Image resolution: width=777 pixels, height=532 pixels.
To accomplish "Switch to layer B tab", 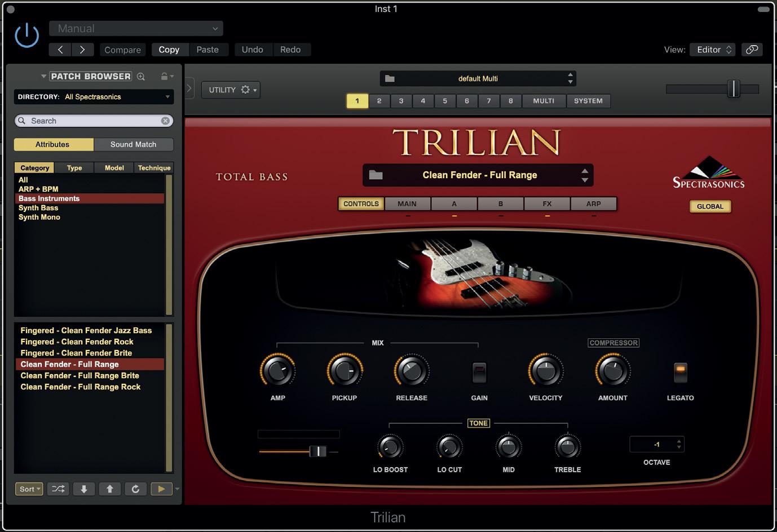I will coord(501,204).
